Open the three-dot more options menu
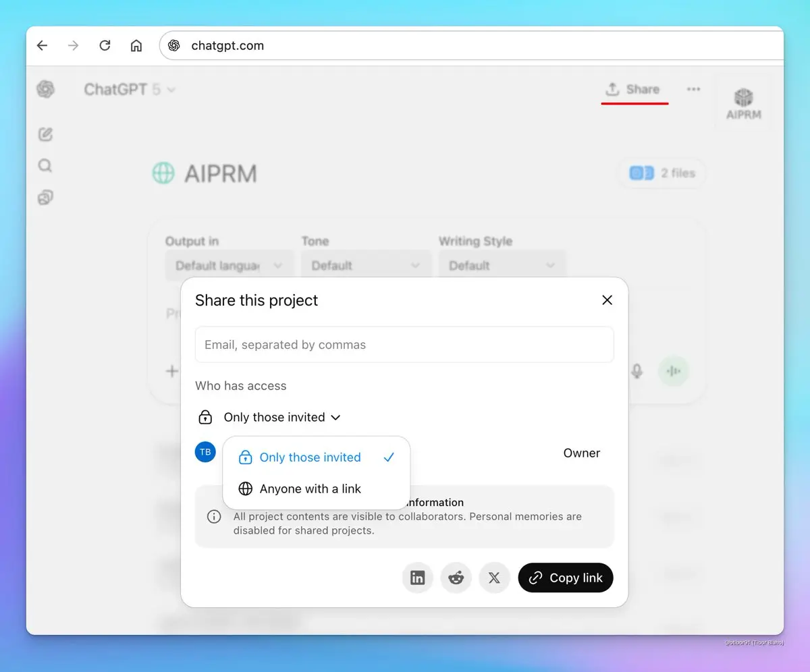 pyautogui.click(x=693, y=89)
